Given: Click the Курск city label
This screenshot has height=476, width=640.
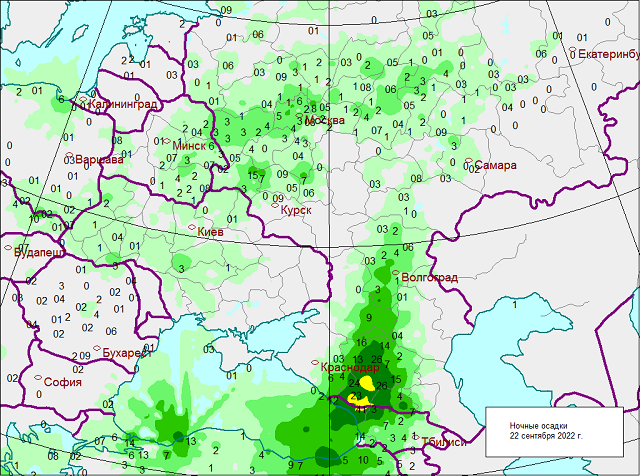Looking at the screenshot, I should [302, 211].
